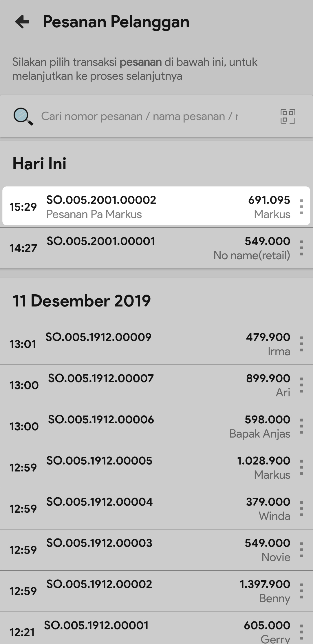Select order SO.005.2001.00001 No name(retail)
This screenshot has width=313, height=644.
[x=145, y=248]
